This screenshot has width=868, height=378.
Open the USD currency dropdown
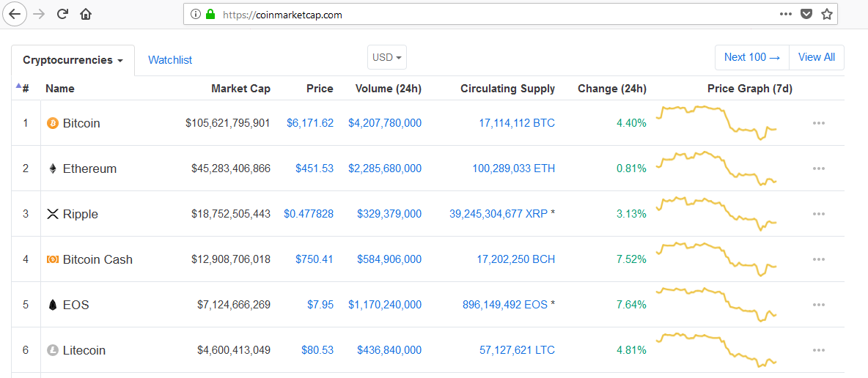click(x=387, y=57)
